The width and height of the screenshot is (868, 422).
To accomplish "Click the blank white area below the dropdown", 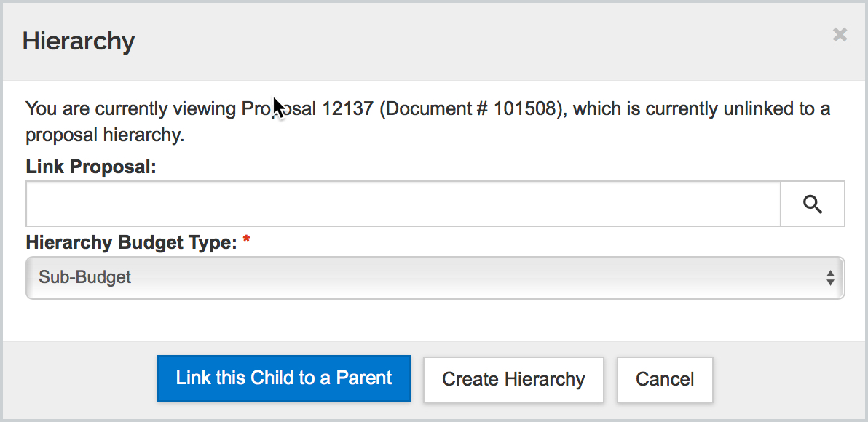I will click(434, 320).
